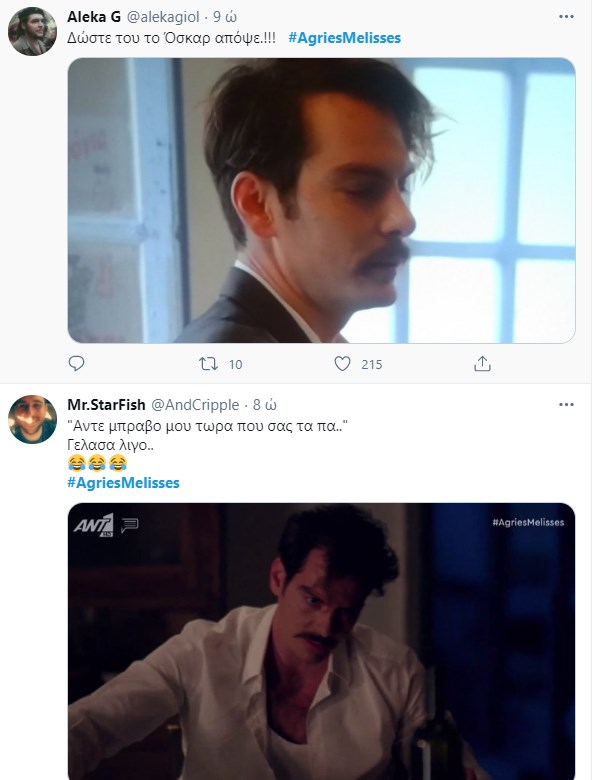This screenshot has height=780, width=601.
Task: Click #AgriesMelisses hashtag in Aleka G's tweet
Action: [x=344, y=38]
